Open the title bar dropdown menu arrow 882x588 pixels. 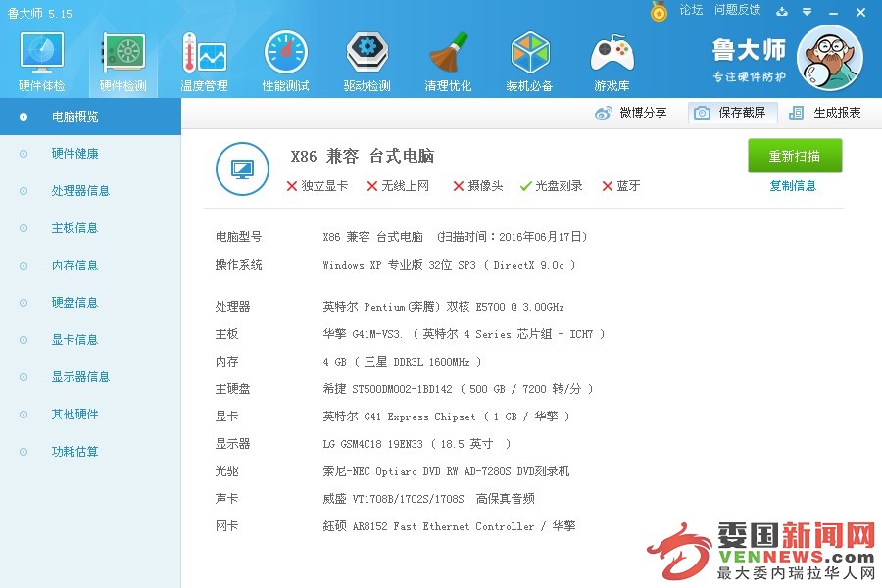point(808,11)
